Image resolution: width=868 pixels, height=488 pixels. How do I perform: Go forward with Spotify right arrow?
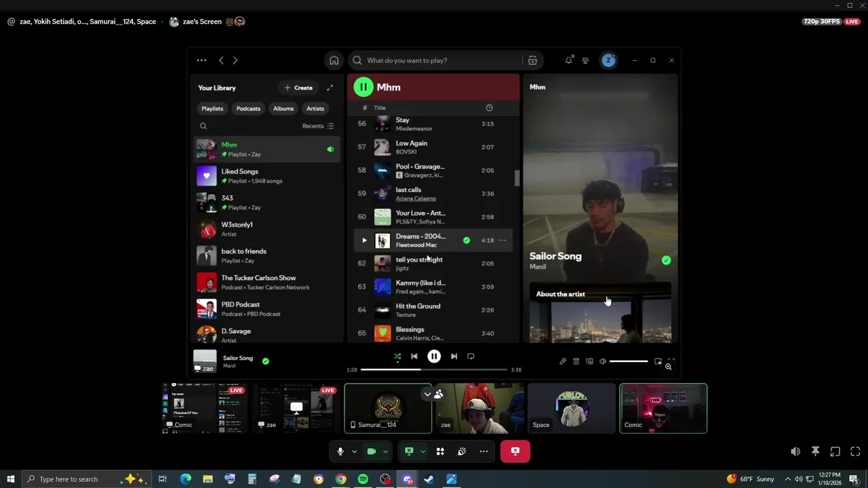pyautogui.click(x=235, y=60)
